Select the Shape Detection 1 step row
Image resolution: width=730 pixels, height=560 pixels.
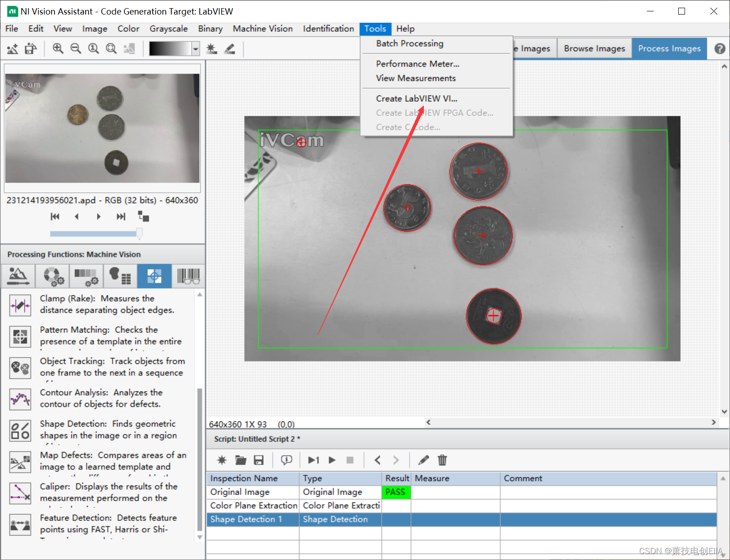coord(462,520)
